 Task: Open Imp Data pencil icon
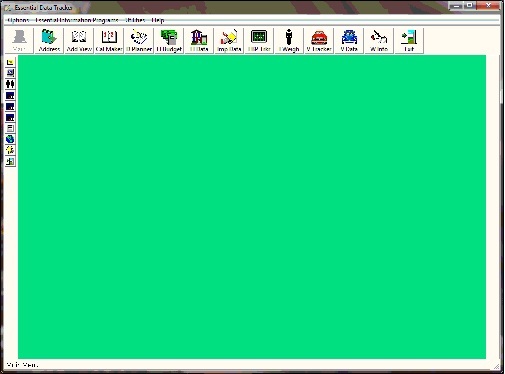229,40
